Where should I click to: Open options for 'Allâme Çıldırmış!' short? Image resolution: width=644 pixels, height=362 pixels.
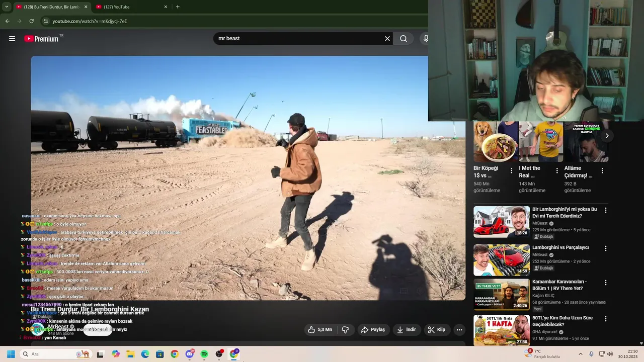pyautogui.click(x=602, y=171)
